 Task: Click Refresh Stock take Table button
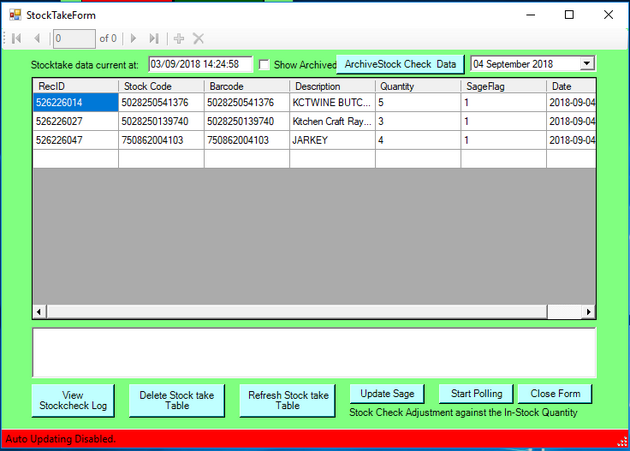click(x=288, y=400)
